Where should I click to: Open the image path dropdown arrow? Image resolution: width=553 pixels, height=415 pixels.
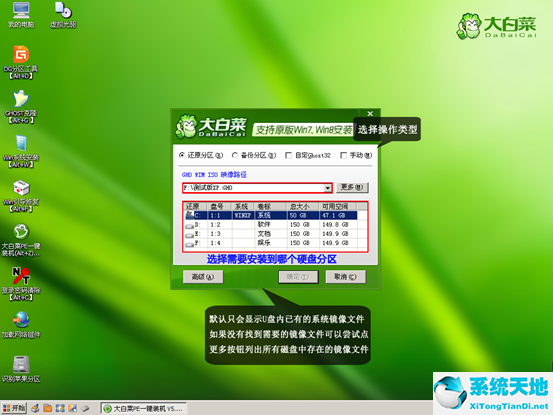tap(328, 188)
